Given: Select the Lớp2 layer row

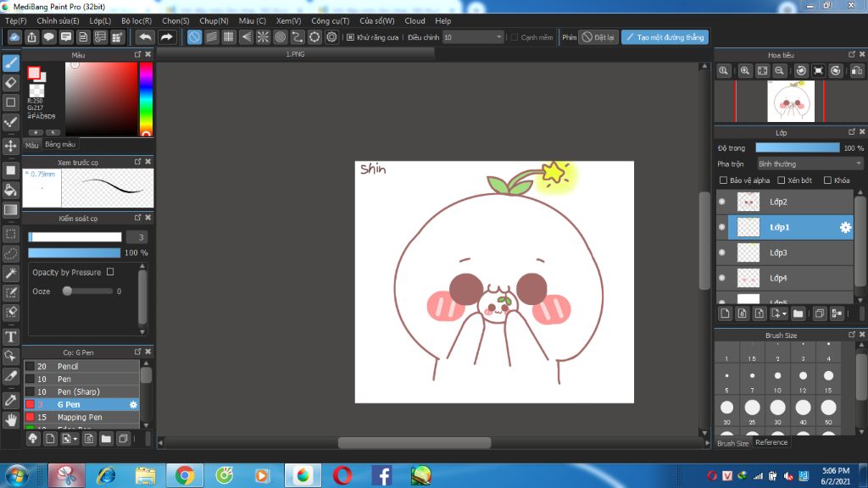Looking at the screenshot, I should (785, 202).
